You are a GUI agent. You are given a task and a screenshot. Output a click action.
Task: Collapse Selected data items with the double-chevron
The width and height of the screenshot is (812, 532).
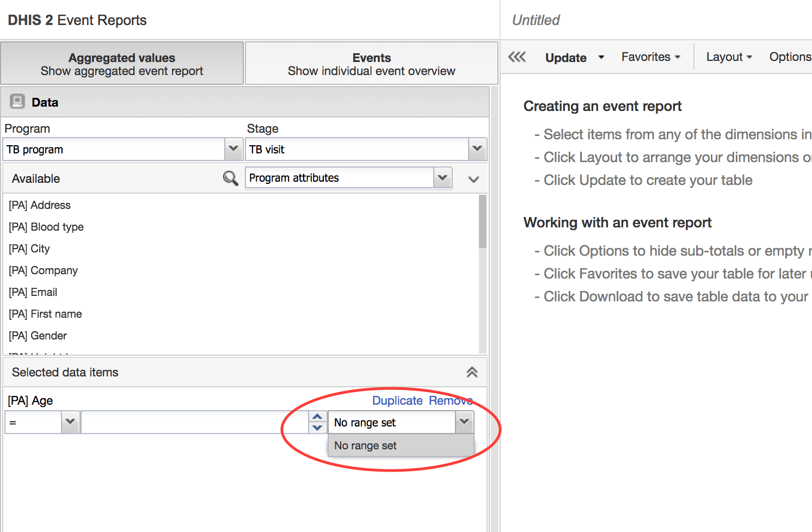pos(472,372)
